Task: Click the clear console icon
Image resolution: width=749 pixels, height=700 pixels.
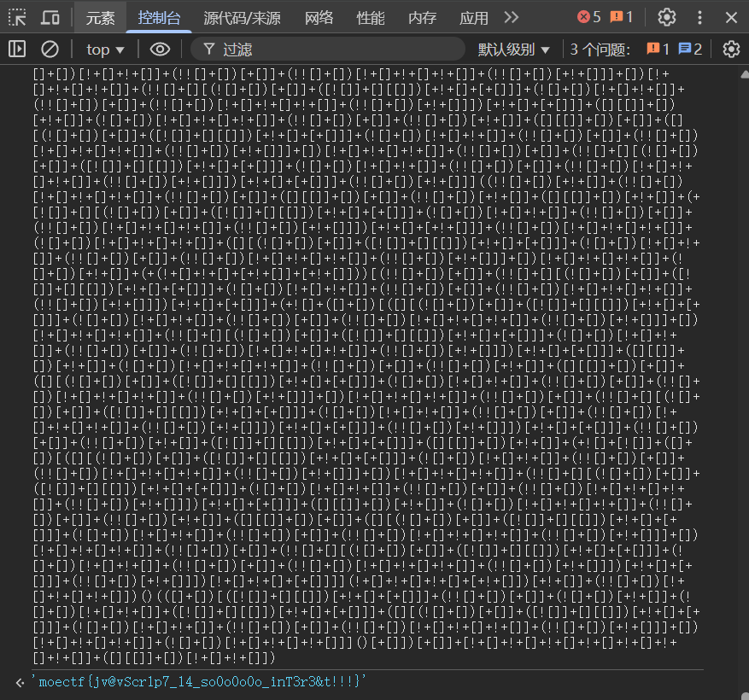Action: coord(50,49)
